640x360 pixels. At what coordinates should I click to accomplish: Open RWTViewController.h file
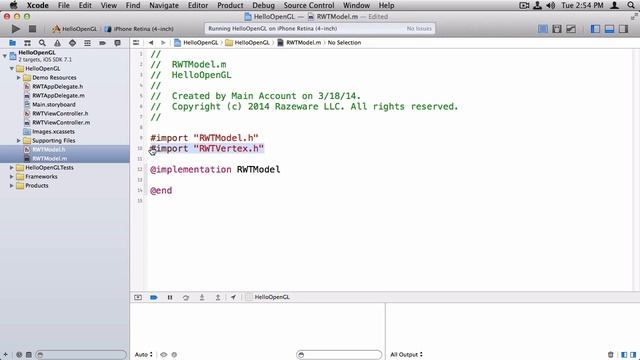[x=60, y=113]
